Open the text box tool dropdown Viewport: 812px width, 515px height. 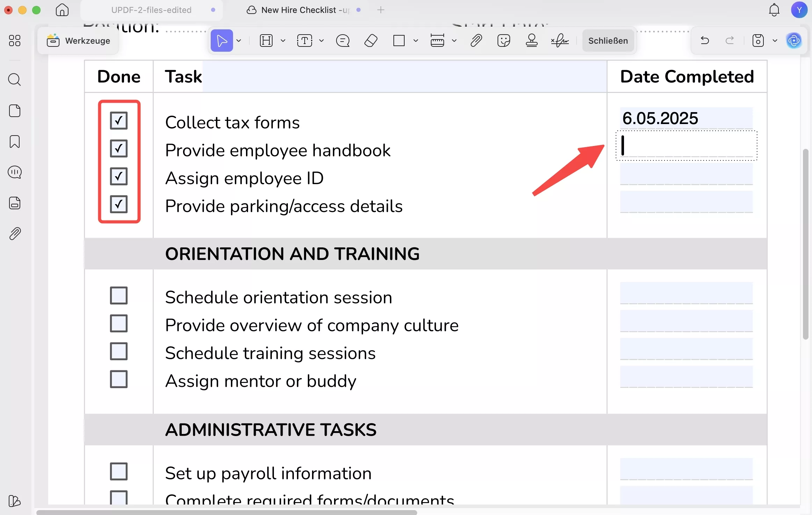(321, 41)
